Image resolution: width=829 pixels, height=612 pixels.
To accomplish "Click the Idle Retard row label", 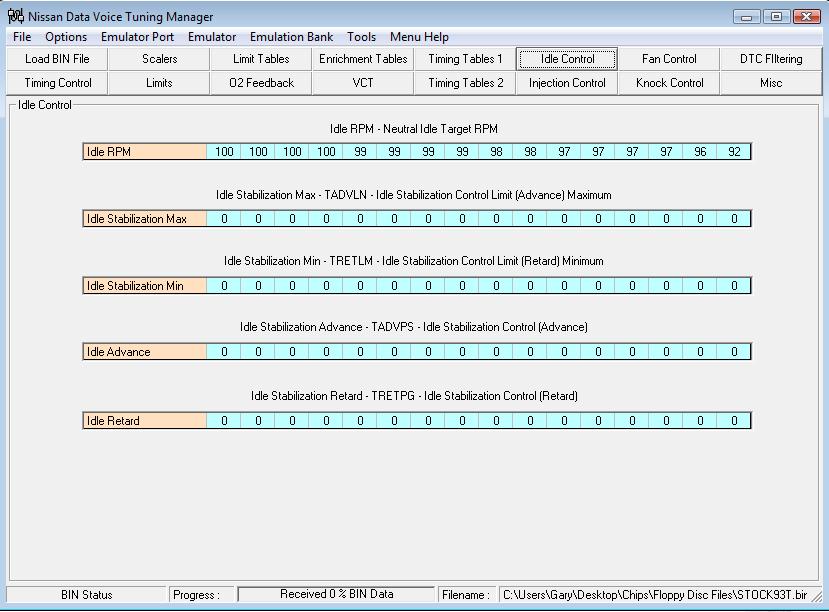I will pyautogui.click(x=145, y=421).
